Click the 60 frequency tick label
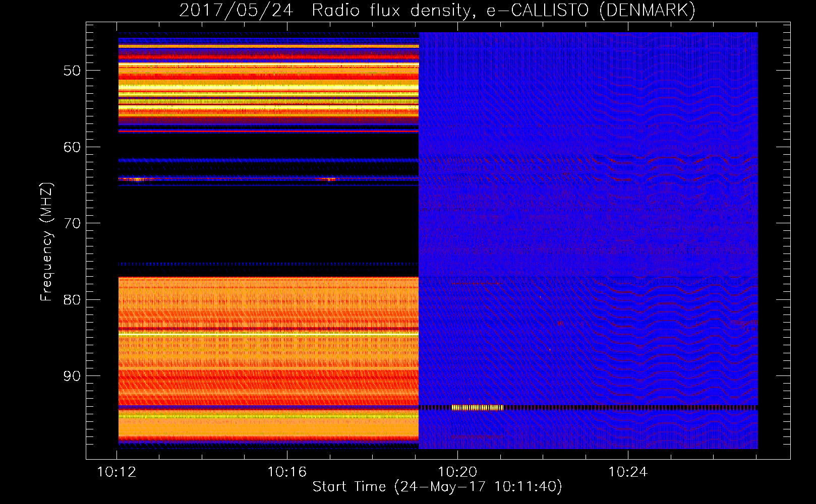This screenshot has height=504, width=816. (72, 147)
